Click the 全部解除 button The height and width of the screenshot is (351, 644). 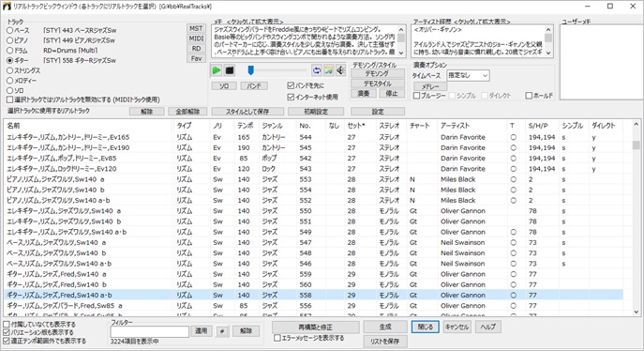[187, 112]
